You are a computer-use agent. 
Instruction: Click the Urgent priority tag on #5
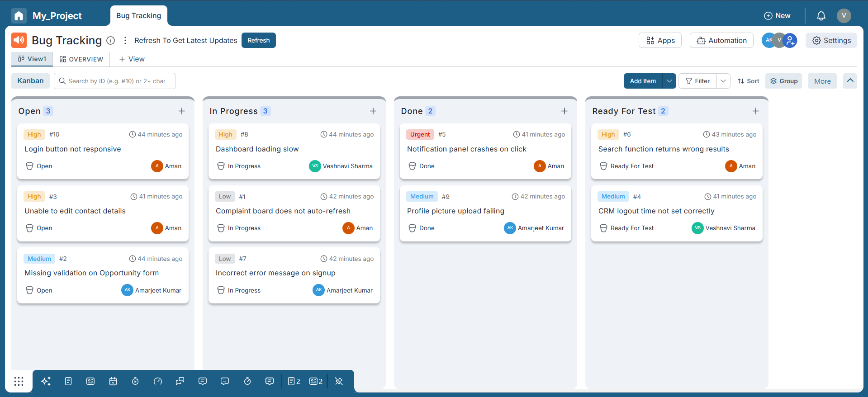(x=420, y=134)
